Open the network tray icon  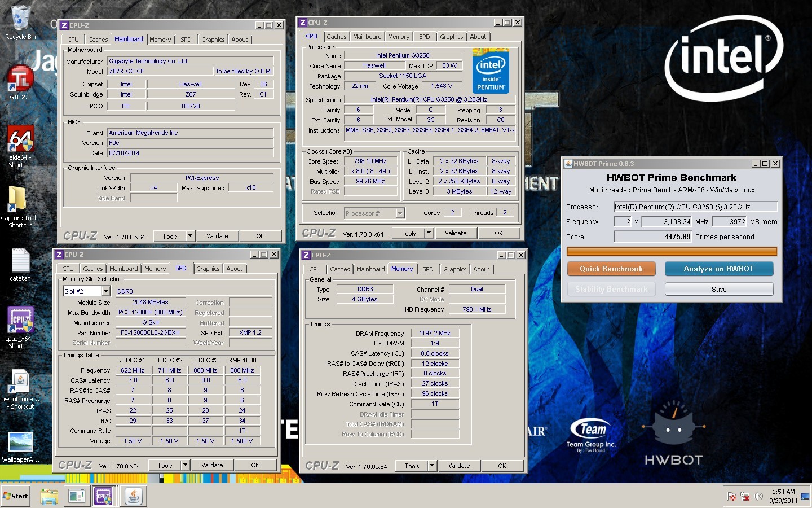pyautogui.click(x=745, y=496)
